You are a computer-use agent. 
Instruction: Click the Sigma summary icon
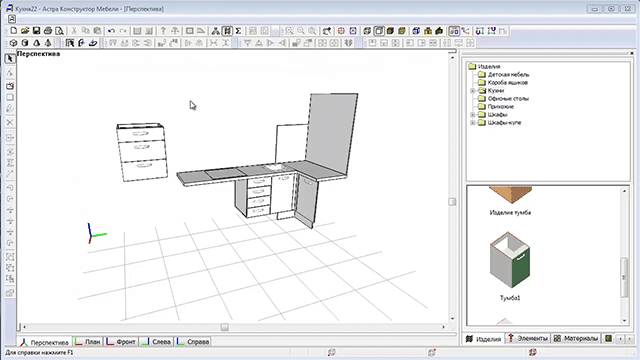(x=238, y=31)
